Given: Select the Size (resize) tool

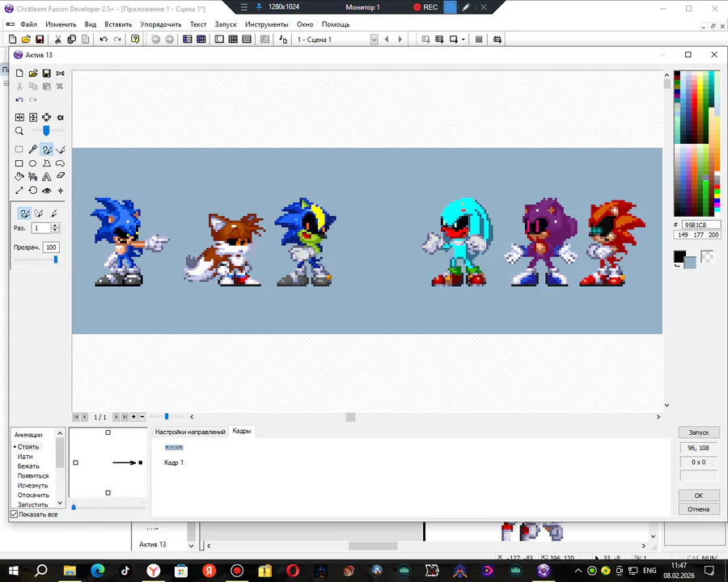Looking at the screenshot, I should [x=19, y=190].
